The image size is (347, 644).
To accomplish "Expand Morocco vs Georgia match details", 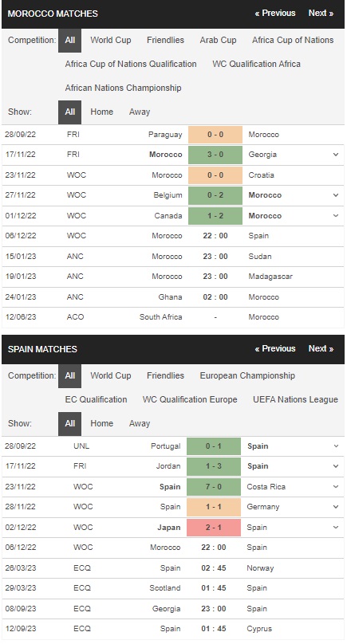I will coord(336,155).
